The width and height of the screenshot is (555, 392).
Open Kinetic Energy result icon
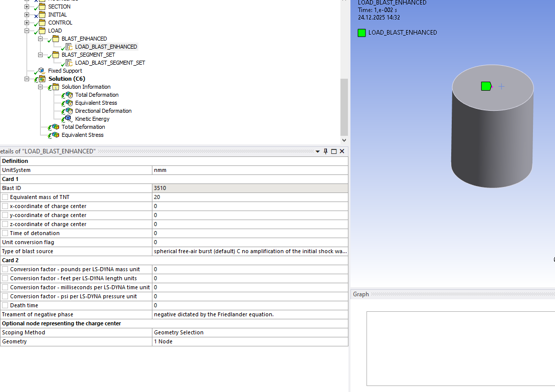click(x=69, y=119)
